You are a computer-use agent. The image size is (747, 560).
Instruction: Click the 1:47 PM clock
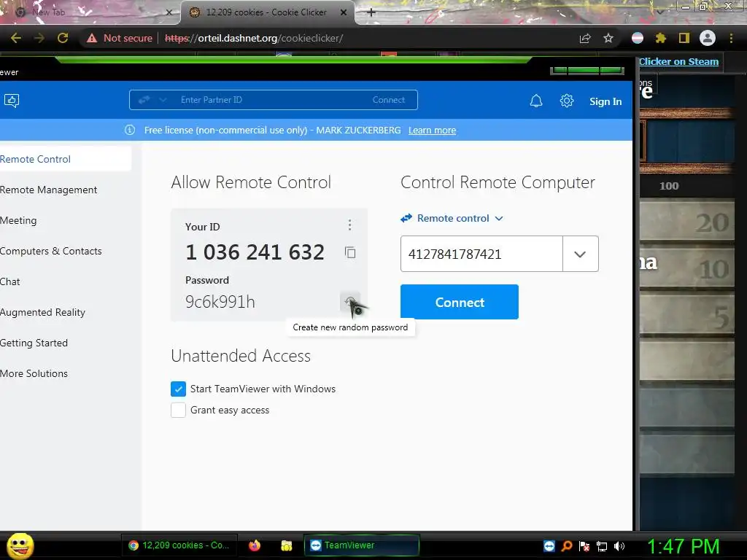click(683, 546)
